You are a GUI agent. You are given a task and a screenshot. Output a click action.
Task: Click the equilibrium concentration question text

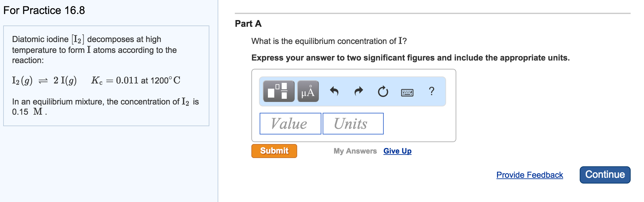[329, 41]
